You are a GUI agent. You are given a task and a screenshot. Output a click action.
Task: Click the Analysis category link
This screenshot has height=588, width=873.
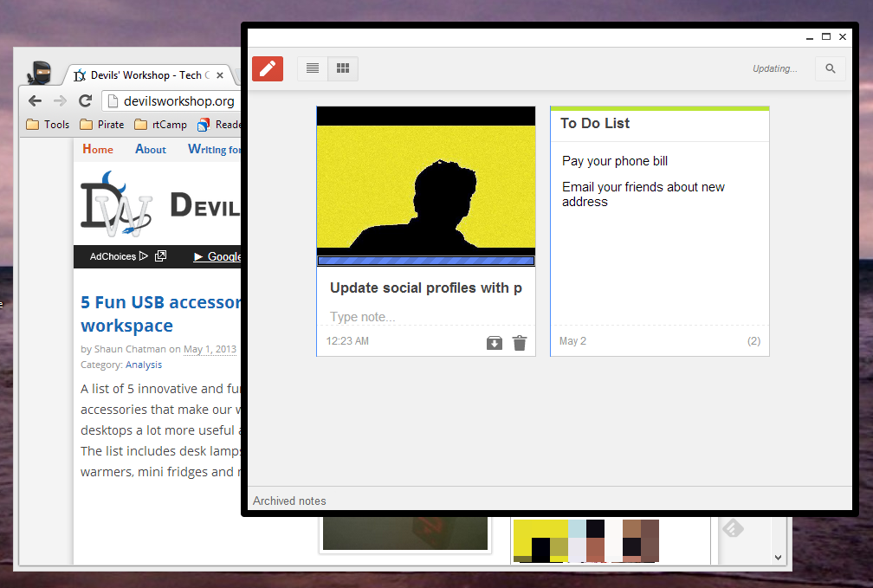144,365
